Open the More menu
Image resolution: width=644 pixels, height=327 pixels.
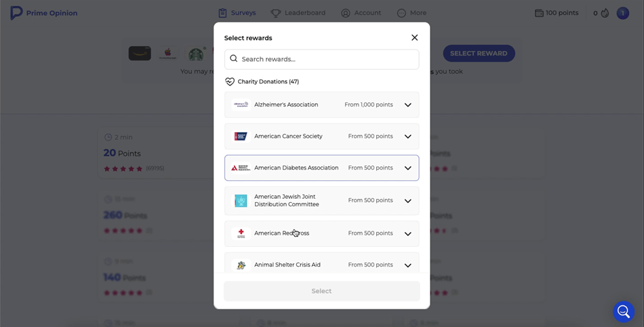click(x=411, y=13)
